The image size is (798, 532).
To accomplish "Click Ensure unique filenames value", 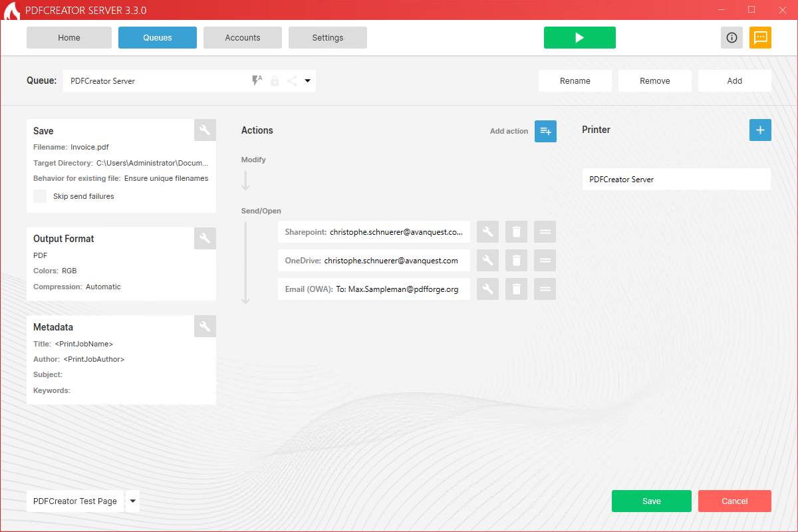I will 166,178.
